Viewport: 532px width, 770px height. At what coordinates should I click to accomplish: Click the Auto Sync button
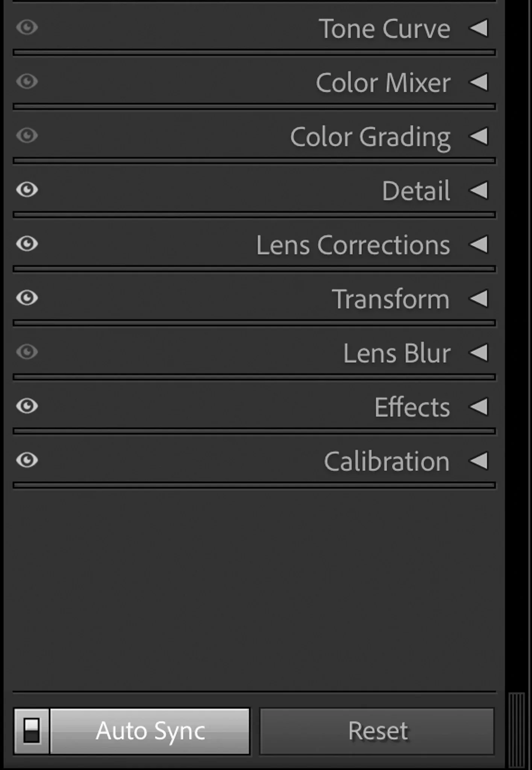150,731
